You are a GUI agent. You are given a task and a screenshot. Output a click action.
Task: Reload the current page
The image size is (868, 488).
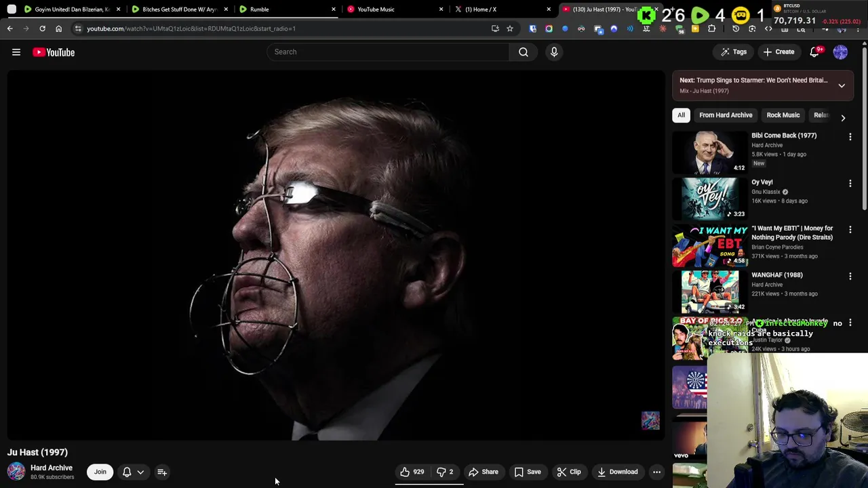[42, 28]
